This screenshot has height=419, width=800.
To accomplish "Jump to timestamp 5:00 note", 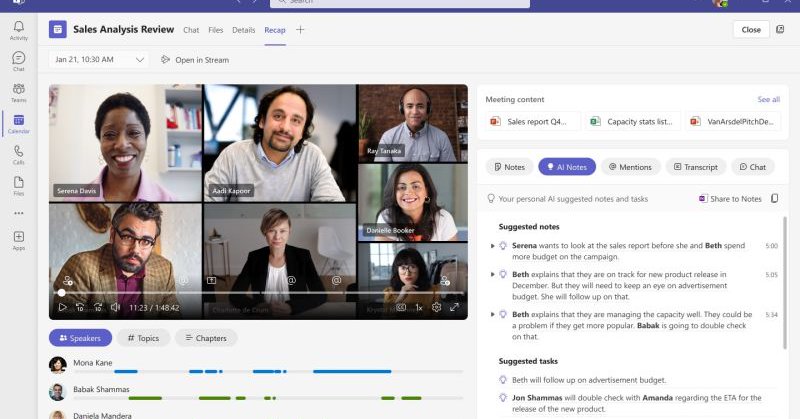I will pos(771,246).
